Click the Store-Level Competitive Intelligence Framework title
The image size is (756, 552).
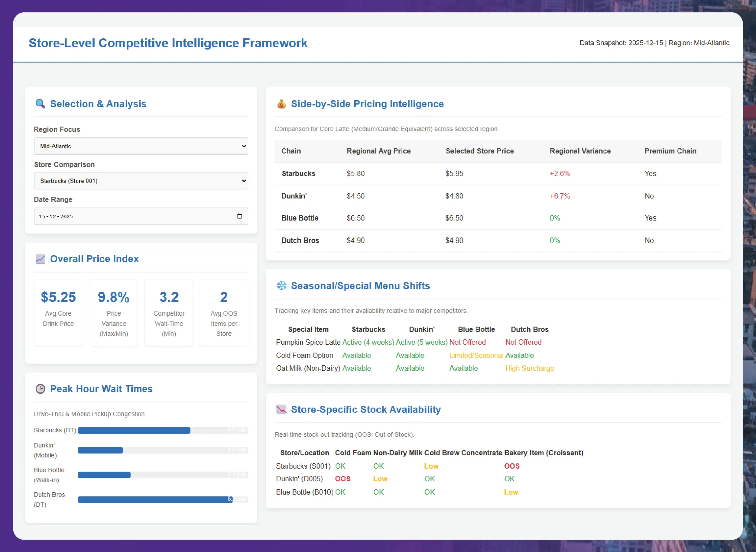point(168,43)
